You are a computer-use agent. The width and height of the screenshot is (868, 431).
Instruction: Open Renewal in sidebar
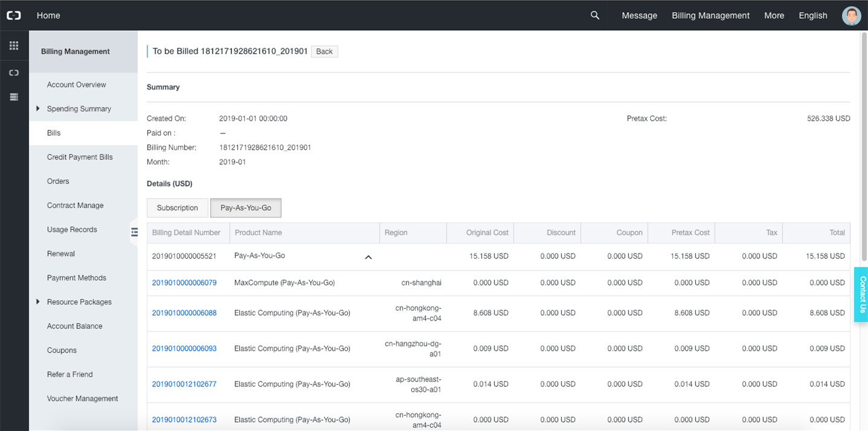click(61, 254)
